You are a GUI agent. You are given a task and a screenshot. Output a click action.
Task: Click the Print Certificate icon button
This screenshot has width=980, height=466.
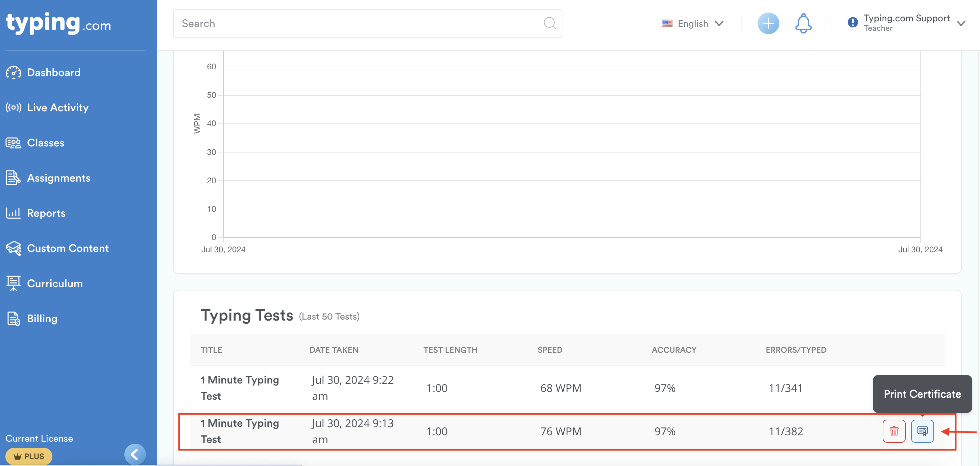(x=922, y=431)
